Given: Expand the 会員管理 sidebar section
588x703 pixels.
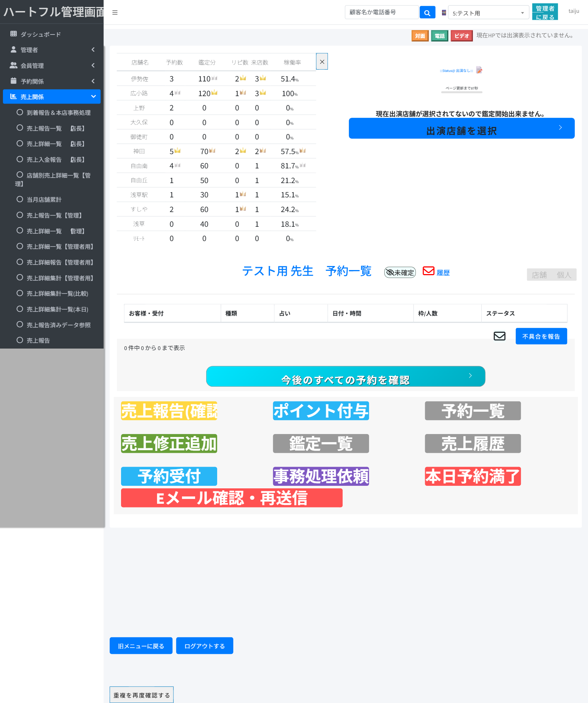Looking at the screenshot, I should point(51,65).
